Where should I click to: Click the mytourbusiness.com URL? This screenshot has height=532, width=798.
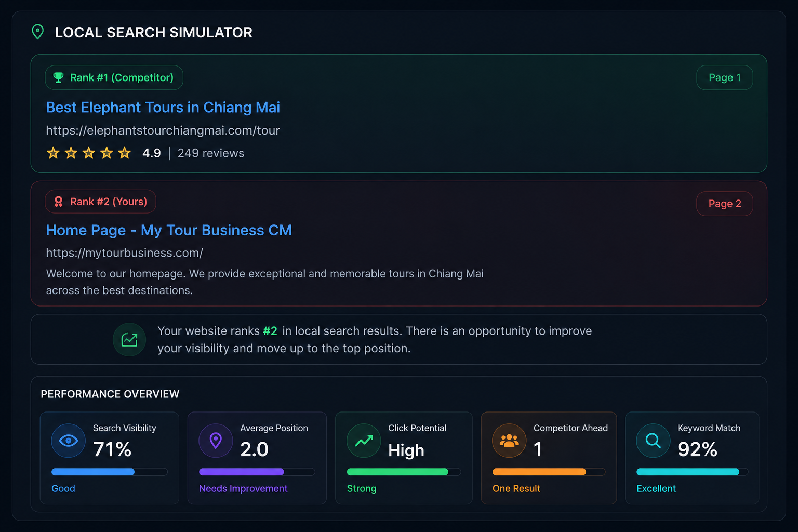124,253
